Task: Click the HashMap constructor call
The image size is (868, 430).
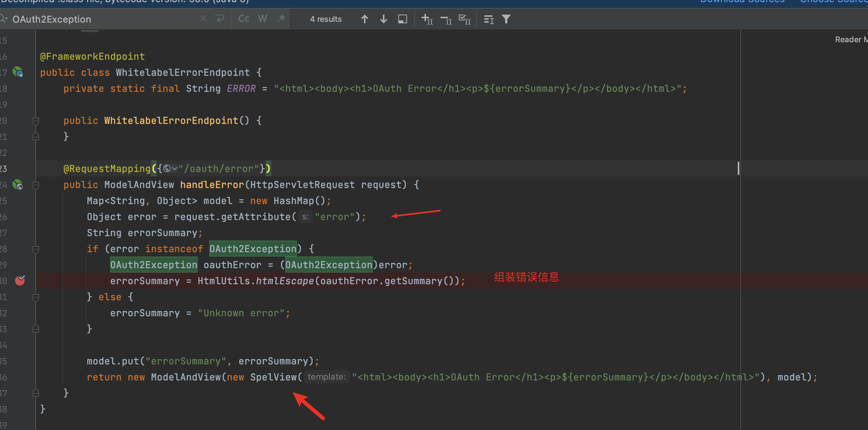Action: (294, 201)
